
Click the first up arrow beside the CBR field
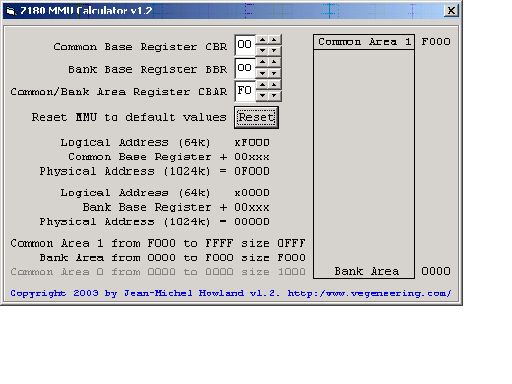(x=263, y=40)
